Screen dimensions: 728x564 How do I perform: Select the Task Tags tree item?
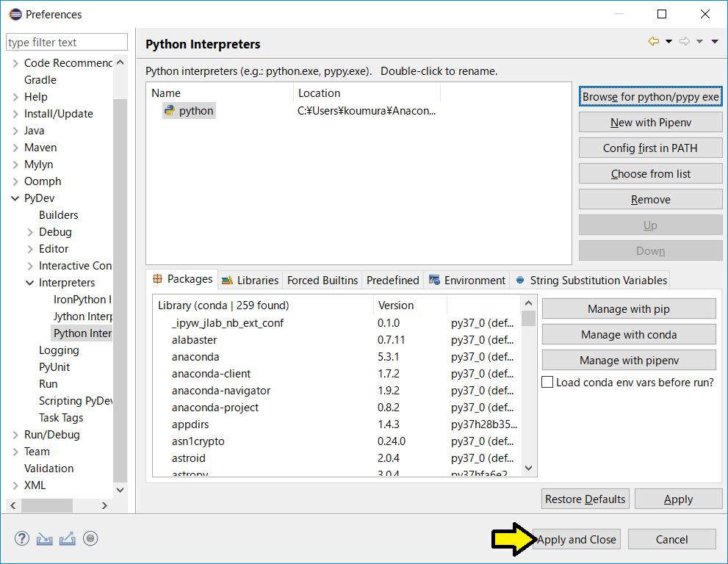coord(61,418)
